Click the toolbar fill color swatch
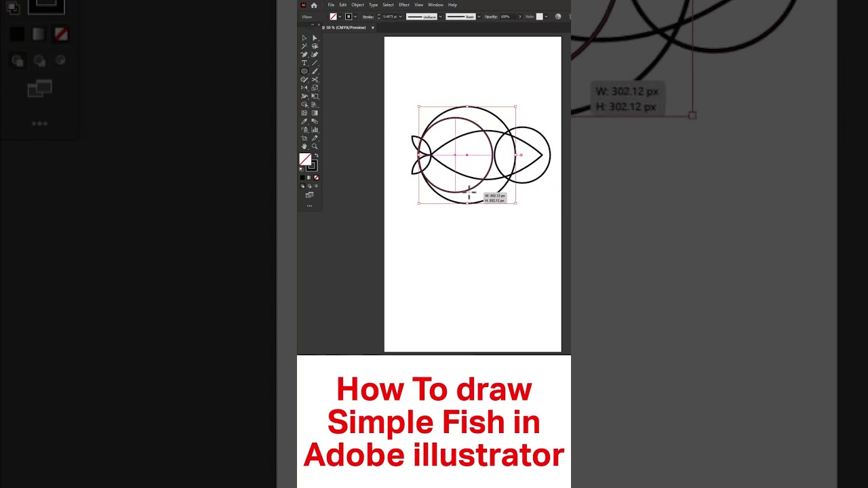 pos(304,158)
